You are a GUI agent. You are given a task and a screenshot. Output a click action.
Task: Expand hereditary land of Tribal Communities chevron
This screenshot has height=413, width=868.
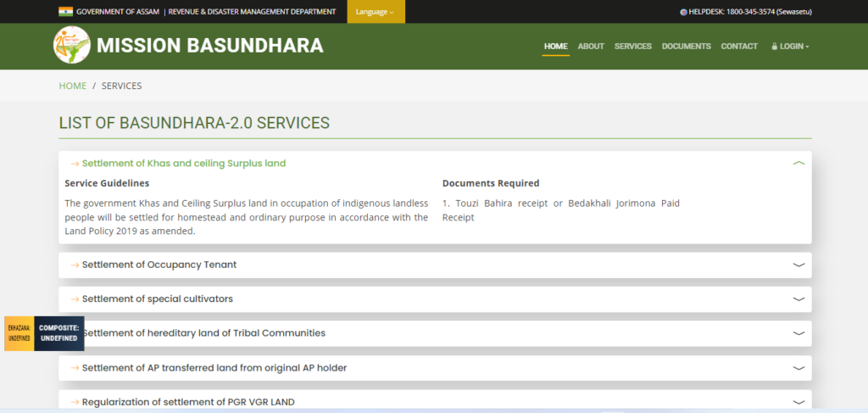[x=798, y=333]
